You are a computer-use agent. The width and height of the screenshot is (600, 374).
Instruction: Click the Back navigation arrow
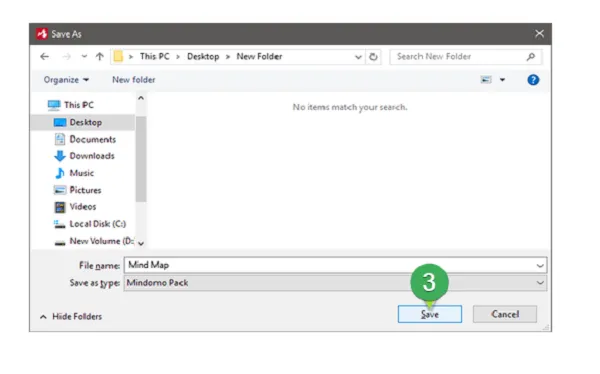click(44, 57)
